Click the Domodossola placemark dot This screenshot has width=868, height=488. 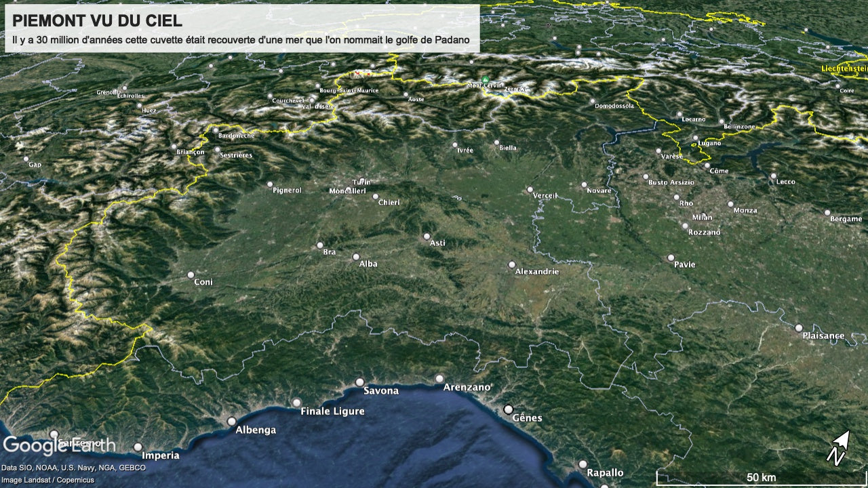pos(592,101)
